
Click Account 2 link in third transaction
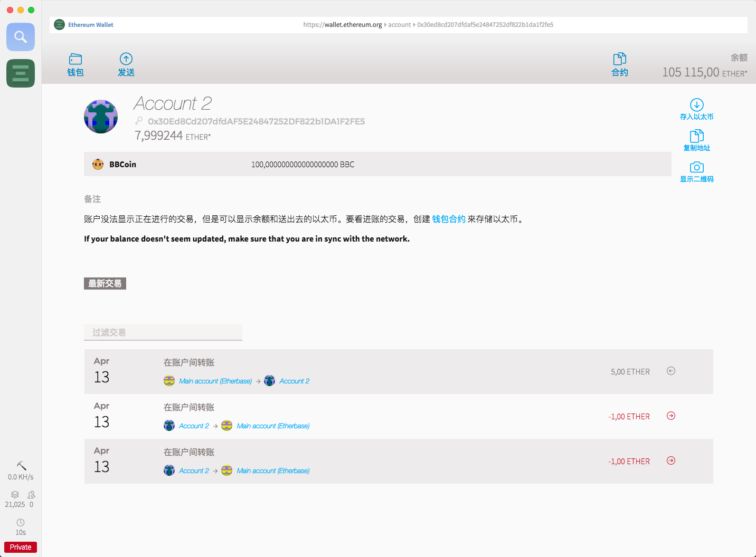click(x=194, y=470)
